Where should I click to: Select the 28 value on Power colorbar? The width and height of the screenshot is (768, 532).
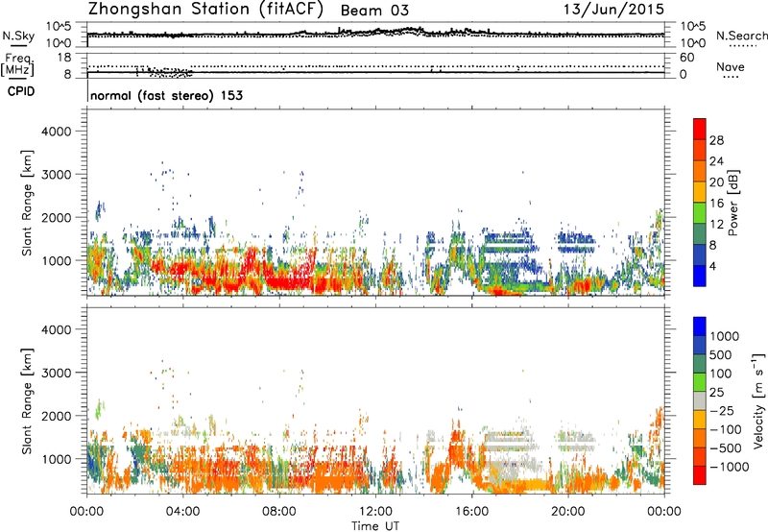(716, 140)
